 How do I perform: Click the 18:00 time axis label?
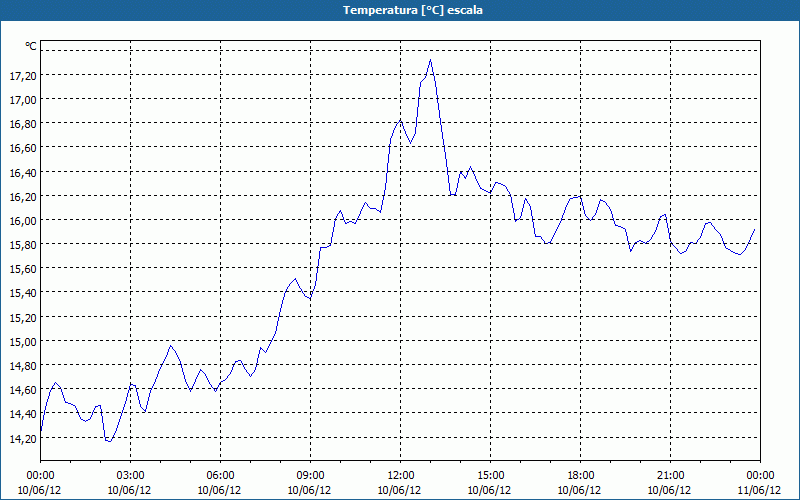click(x=581, y=476)
